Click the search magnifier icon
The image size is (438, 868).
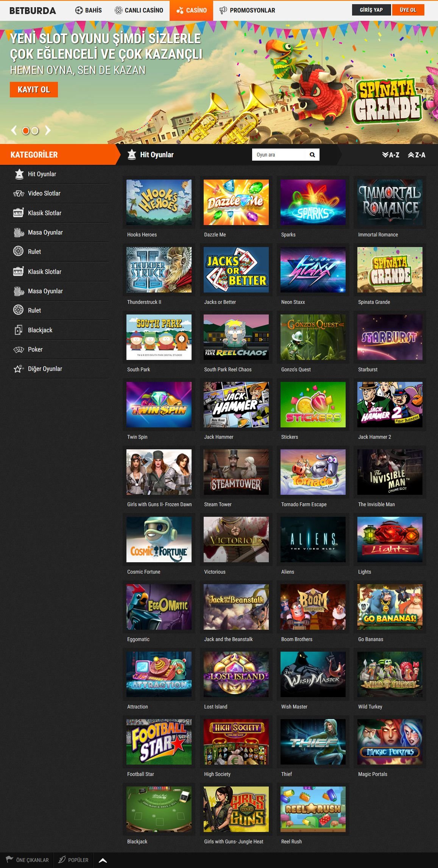(312, 155)
